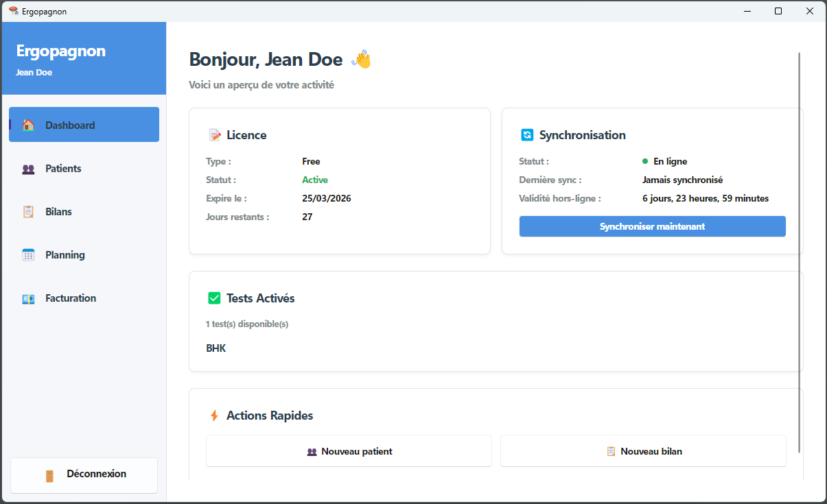The image size is (827, 504).
Task: Click the Ergopagnon app icon in title bar
Action: click(x=14, y=11)
